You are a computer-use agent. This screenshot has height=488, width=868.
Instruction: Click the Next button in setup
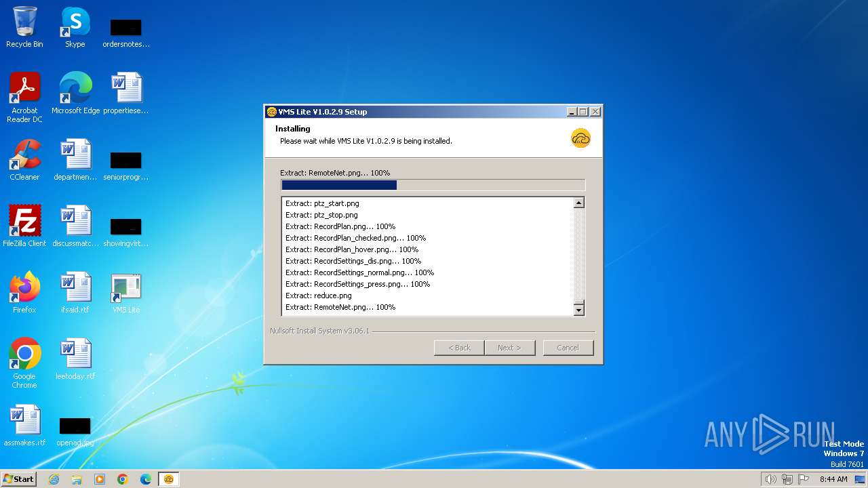tap(510, 348)
